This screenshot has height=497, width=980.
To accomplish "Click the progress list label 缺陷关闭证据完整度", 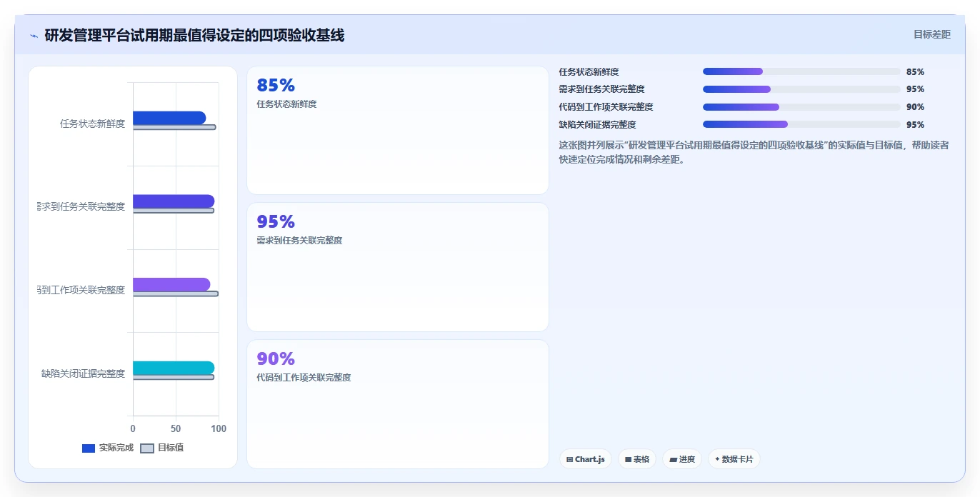I will 597,124.
